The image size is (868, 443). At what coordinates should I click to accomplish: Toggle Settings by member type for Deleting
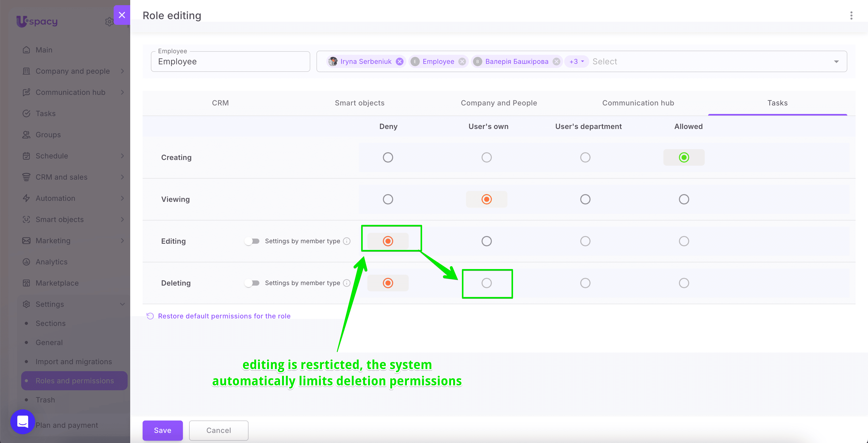[252, 283]
